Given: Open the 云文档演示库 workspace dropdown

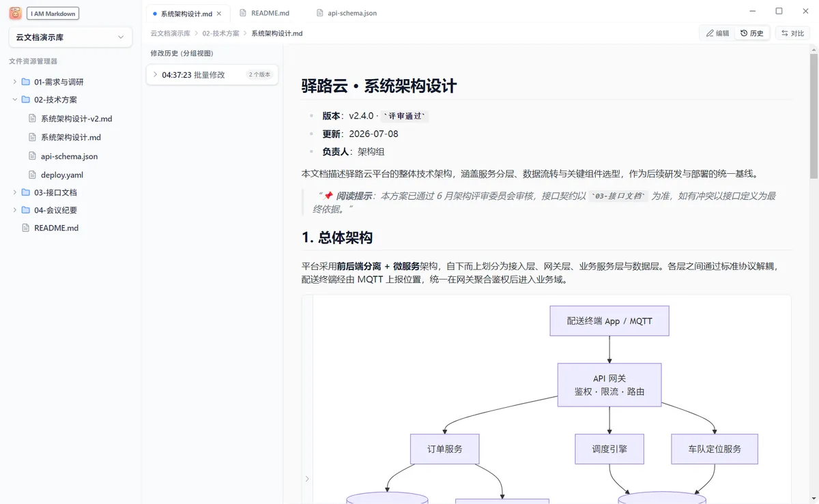Looking at the screenshot, I should pos(70,38).
